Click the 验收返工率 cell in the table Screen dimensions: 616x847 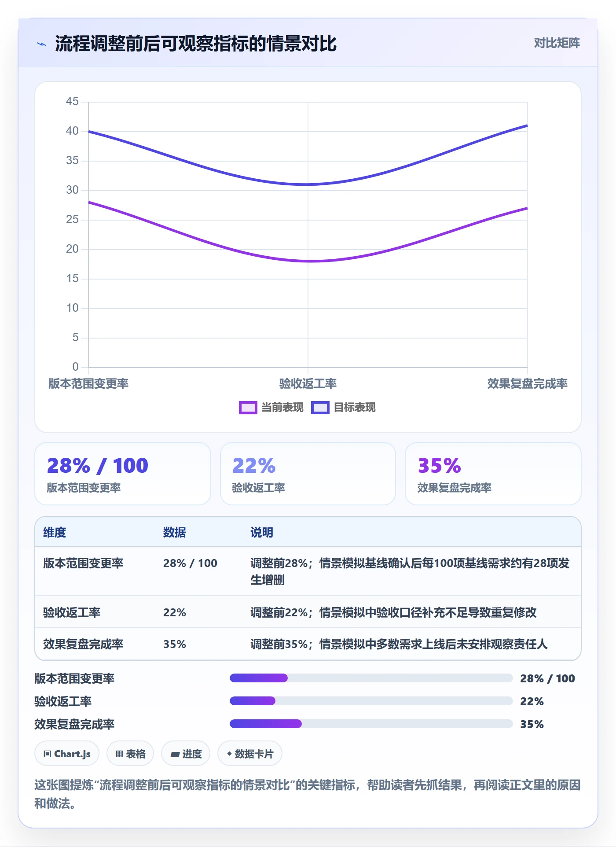(x=72, y=613)
